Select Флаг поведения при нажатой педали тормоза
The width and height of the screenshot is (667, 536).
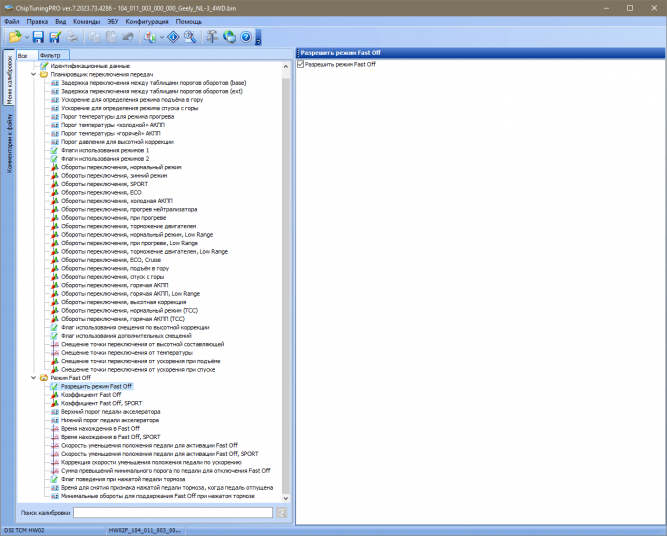pos(123,479)
